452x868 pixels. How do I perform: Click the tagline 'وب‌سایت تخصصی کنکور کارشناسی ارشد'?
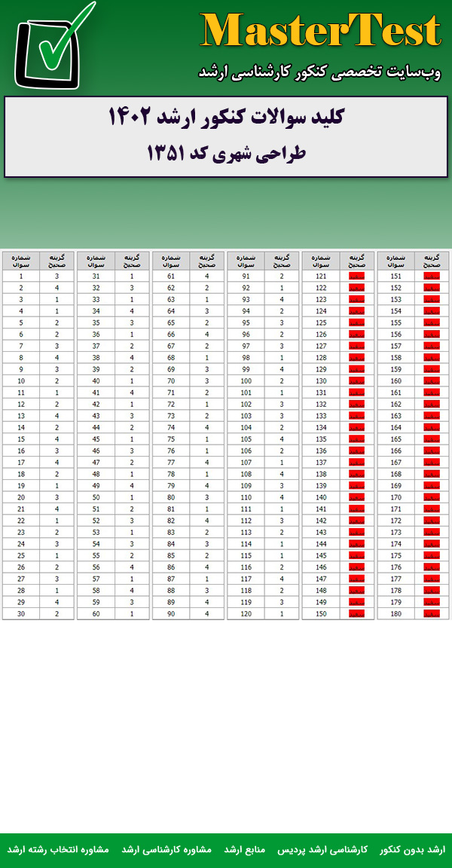pos(319,72)
